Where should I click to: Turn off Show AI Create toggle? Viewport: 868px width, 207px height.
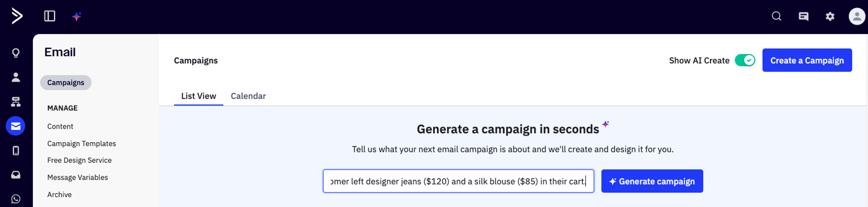(x=745, y=60)
